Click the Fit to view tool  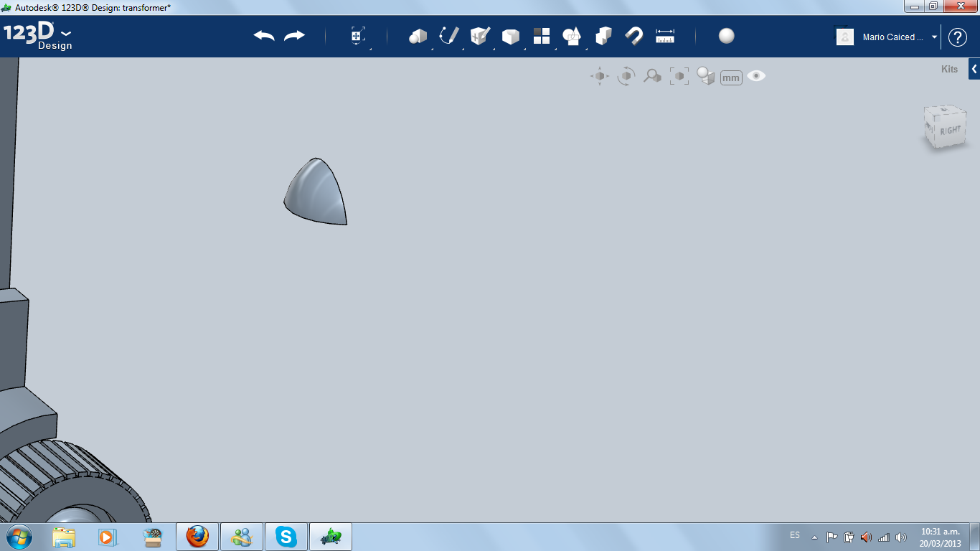point(679,76)
